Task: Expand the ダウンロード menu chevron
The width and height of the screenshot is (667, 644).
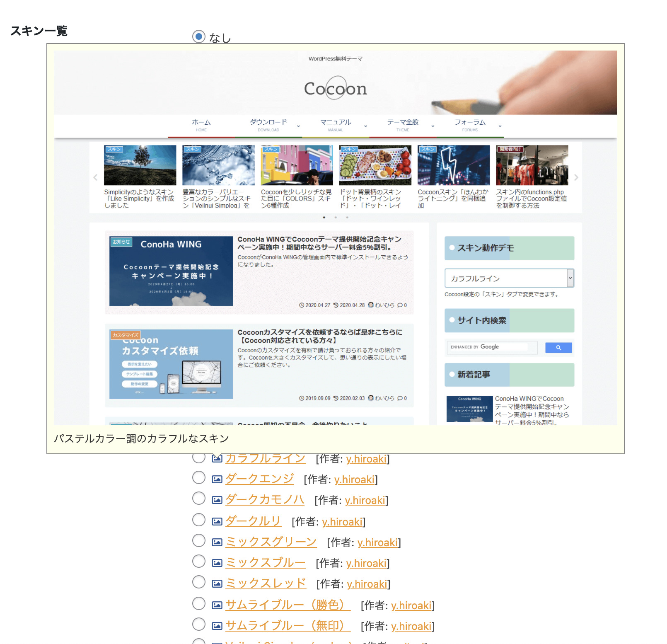Action: tap(298, 126)
